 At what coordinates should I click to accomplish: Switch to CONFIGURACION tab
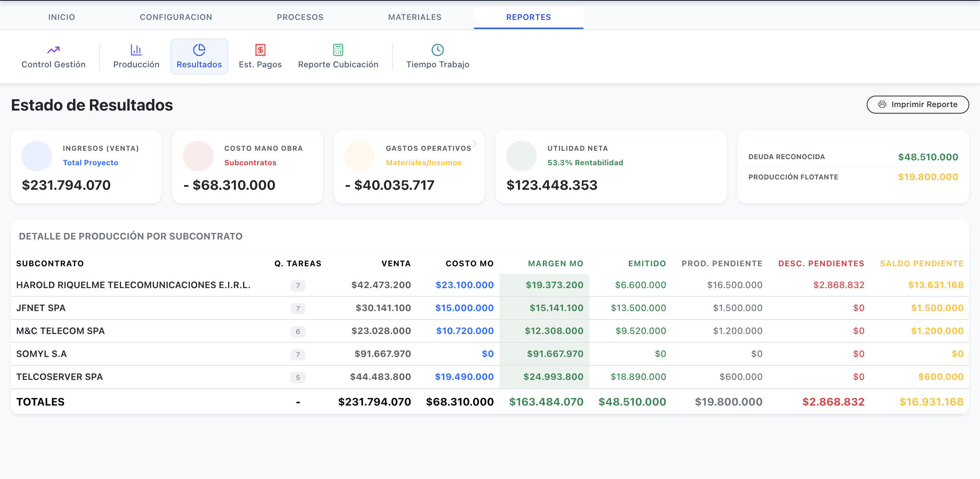click(176, 17)
